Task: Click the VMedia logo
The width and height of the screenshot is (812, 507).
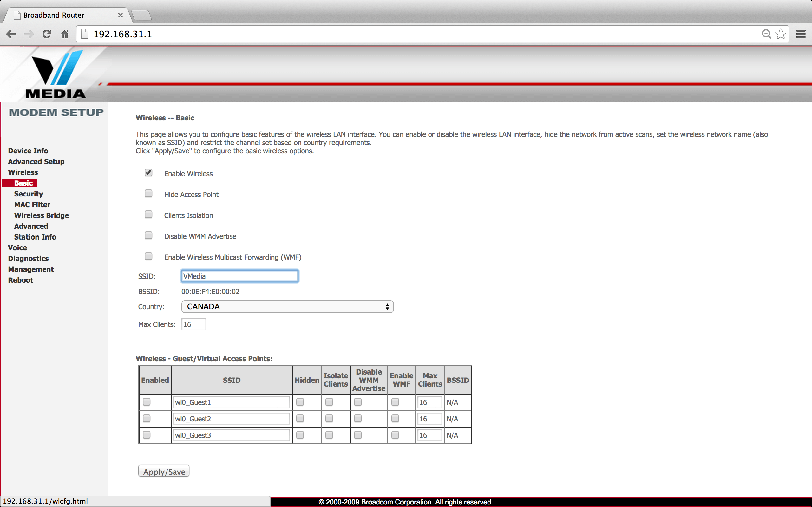Action: (56, 74)
